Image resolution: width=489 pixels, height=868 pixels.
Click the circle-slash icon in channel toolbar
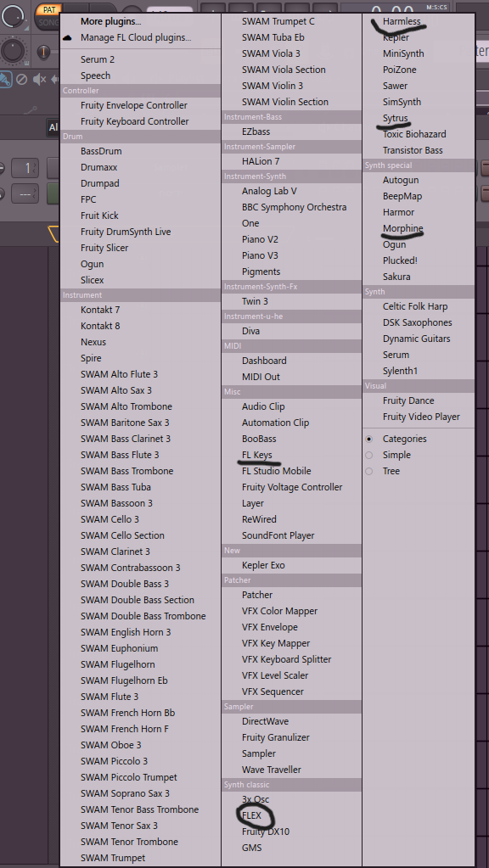pyautogui.click(x=21, y=79)
